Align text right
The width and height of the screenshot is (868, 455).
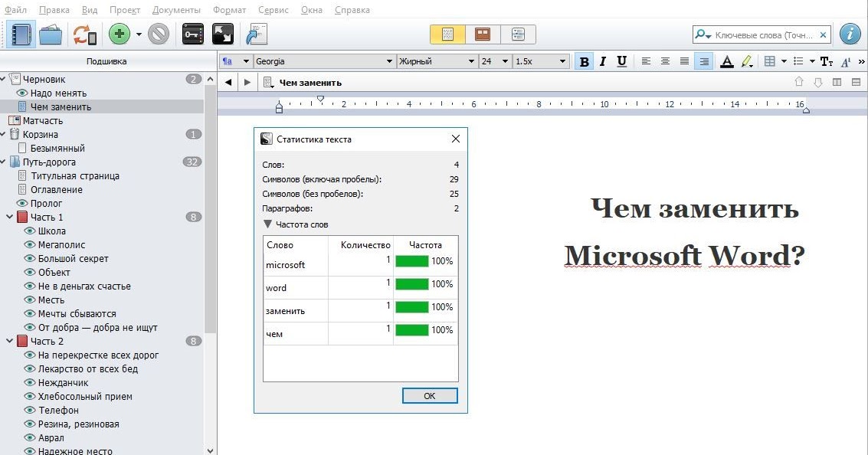click(703, 61)
